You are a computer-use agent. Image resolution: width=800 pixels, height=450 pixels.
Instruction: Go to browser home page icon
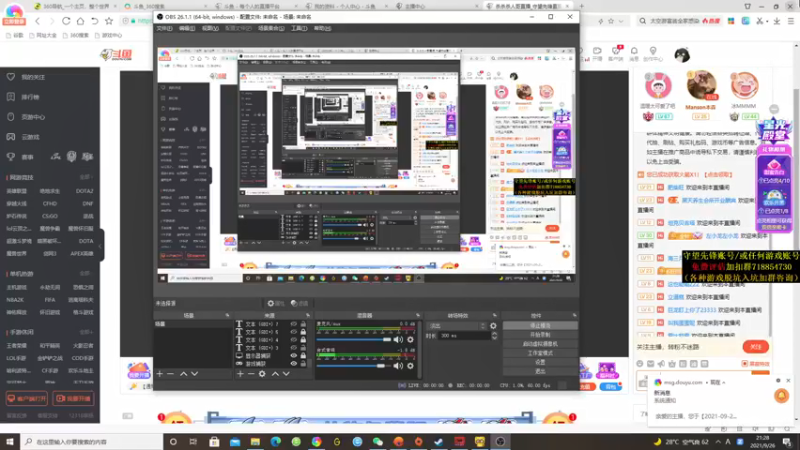click(80, 21)
